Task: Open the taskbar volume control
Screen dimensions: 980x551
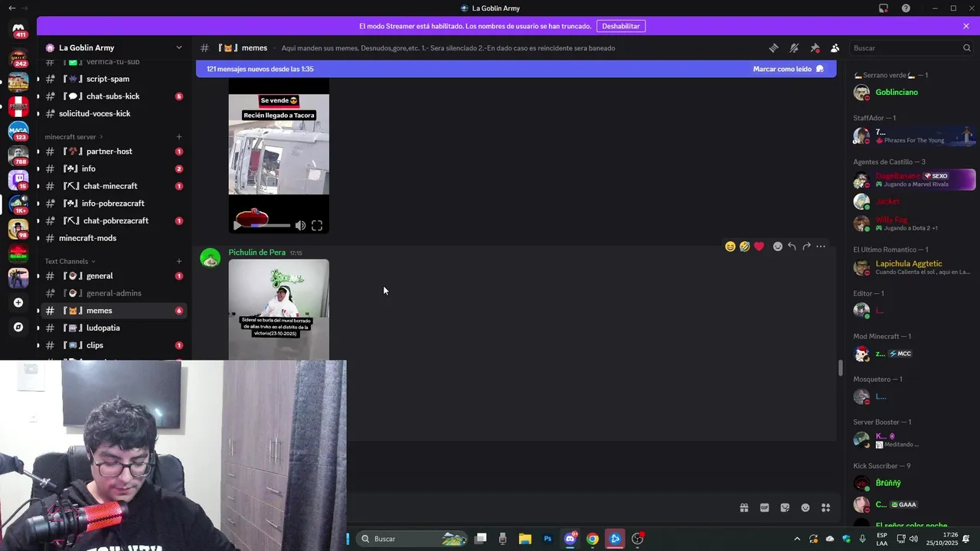Action: tap(913, 539)
